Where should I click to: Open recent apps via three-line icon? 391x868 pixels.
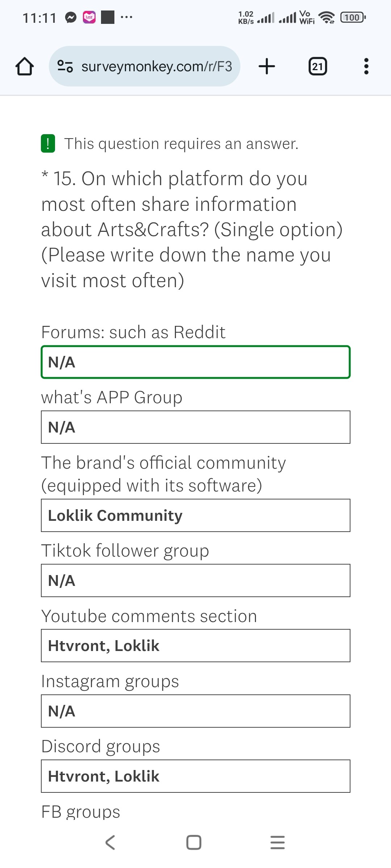click(x=278, y=842)
